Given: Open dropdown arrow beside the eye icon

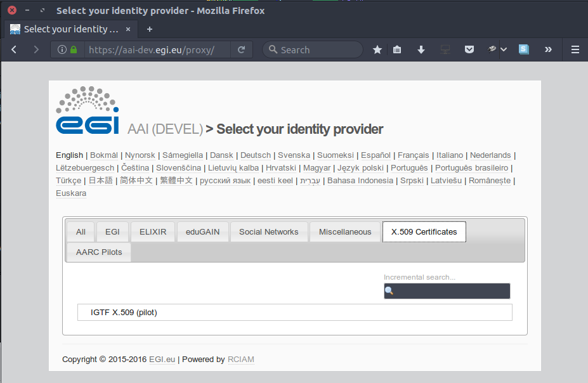Looking at the screenshot, I should (x=504, y=49).
